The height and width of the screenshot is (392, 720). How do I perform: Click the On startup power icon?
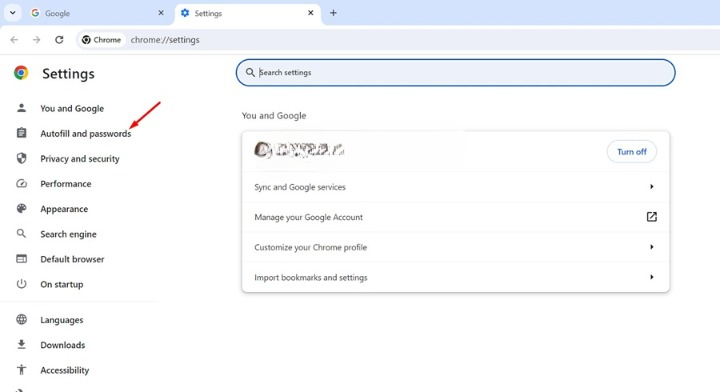coord(21,284)
